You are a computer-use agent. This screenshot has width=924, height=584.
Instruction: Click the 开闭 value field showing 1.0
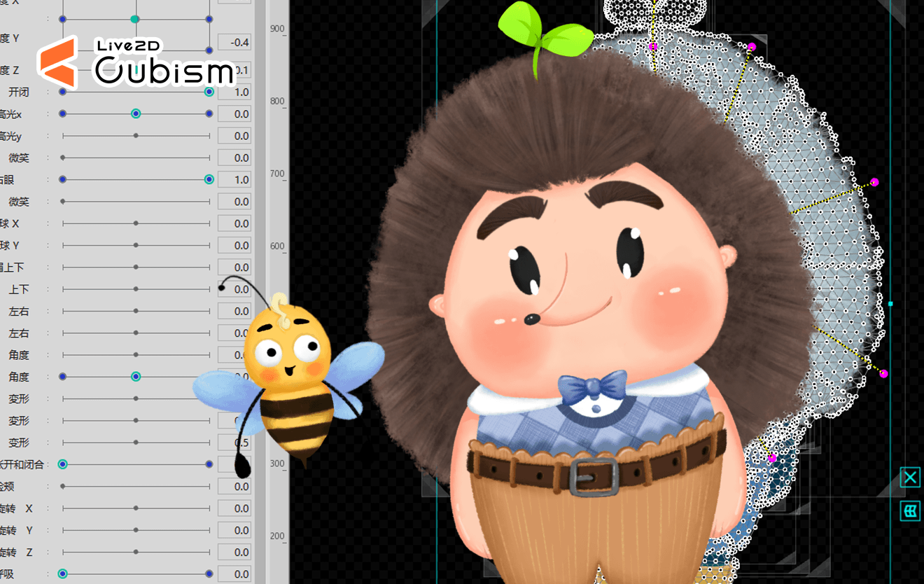[234, 92]
